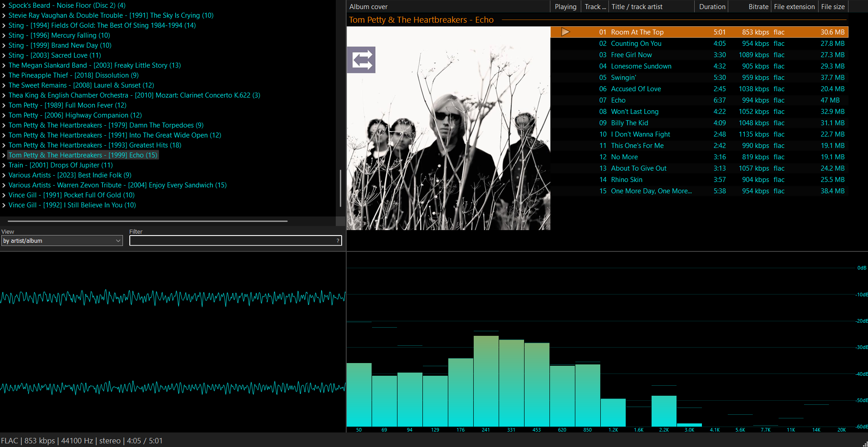Expand Vince Gill - Pocket Full Of Gold
868x447 pixels.
pos(4,195)
